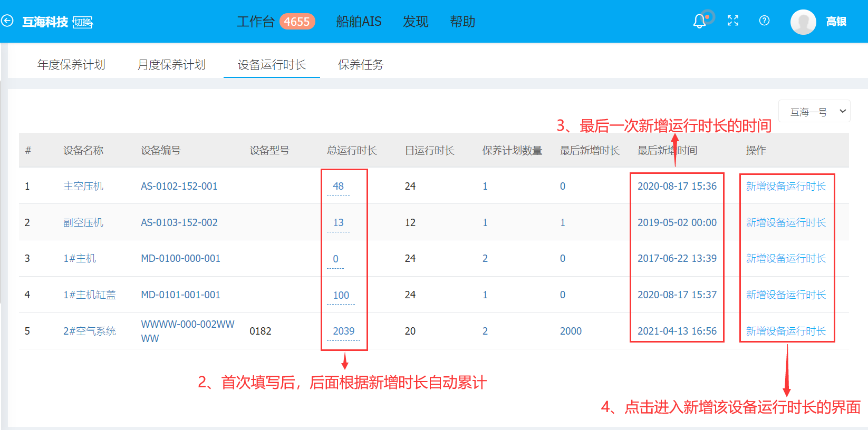Click maintenance plan count for 主空压机
The image size is (868, 430).
[x=485, y=186]
